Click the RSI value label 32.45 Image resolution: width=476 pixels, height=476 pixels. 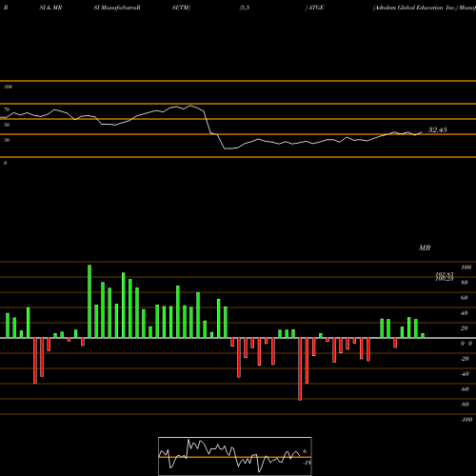click(x=438, y=129)
